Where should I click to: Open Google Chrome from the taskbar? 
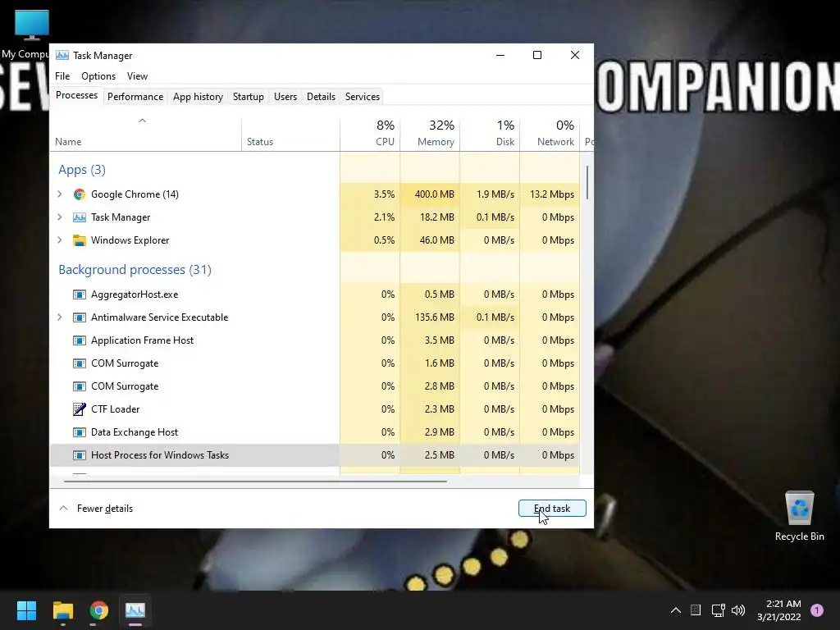pyautogui.click(x=99, y=610)
